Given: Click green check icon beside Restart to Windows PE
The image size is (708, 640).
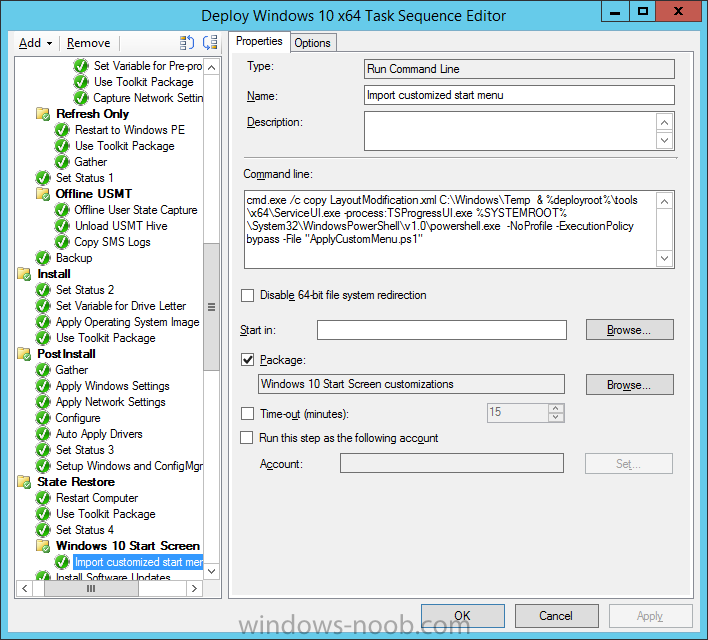Looking at the screenshot, I should click(x=62, y=130).
